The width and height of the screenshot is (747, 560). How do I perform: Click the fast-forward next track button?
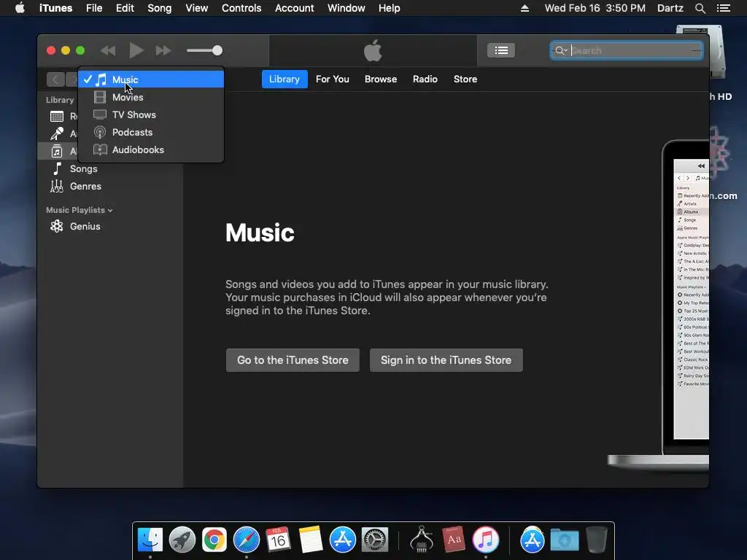pyautogui.click(x=163, y=50)
